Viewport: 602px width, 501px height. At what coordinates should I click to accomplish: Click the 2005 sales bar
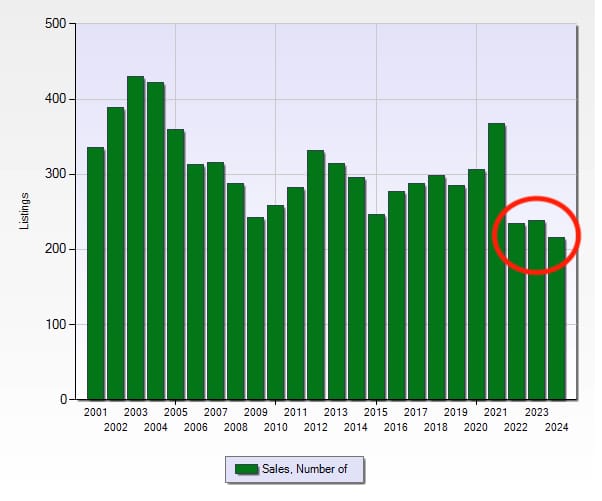pyautogui.click(x=175, y=265)
